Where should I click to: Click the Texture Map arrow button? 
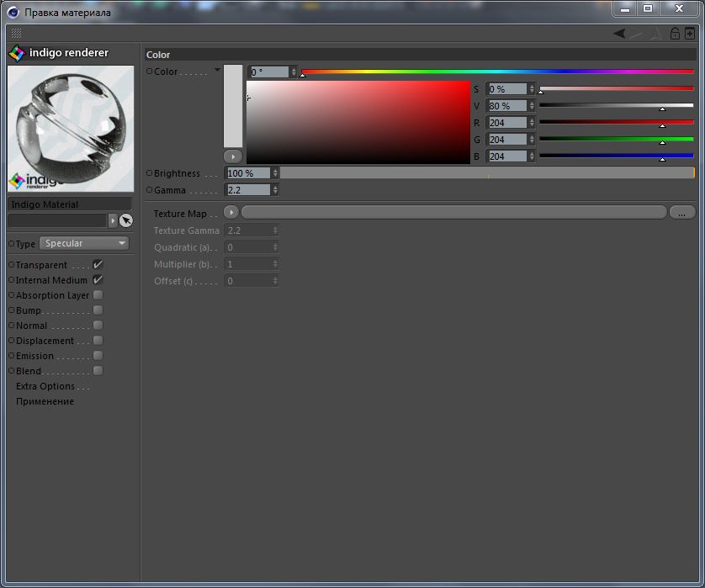pos(231,213)
